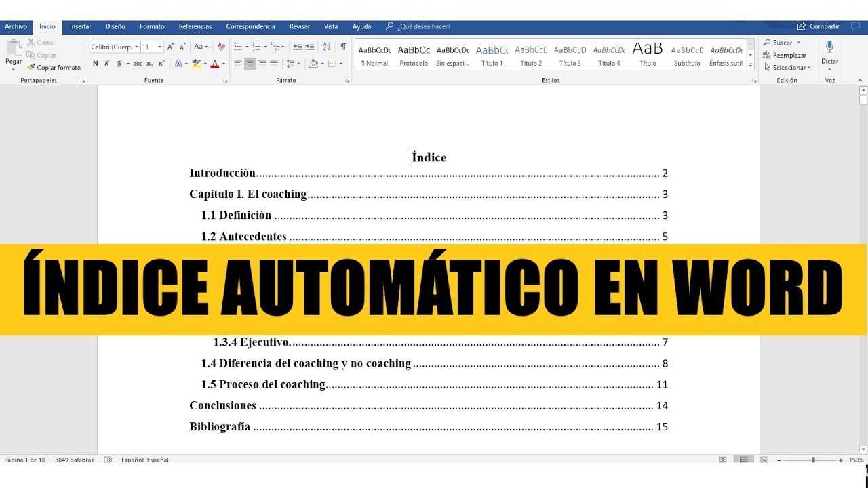Image resolution: width=868 pixels, height=488 pixels.
Task: Start a bulleted list
Action: tap(238, 47)
